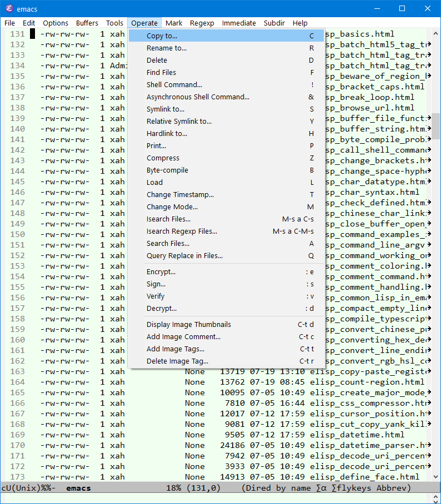Screen dimensions: 441x504
Task: Select Symlink to... menu entry
Action: [226, 109]
